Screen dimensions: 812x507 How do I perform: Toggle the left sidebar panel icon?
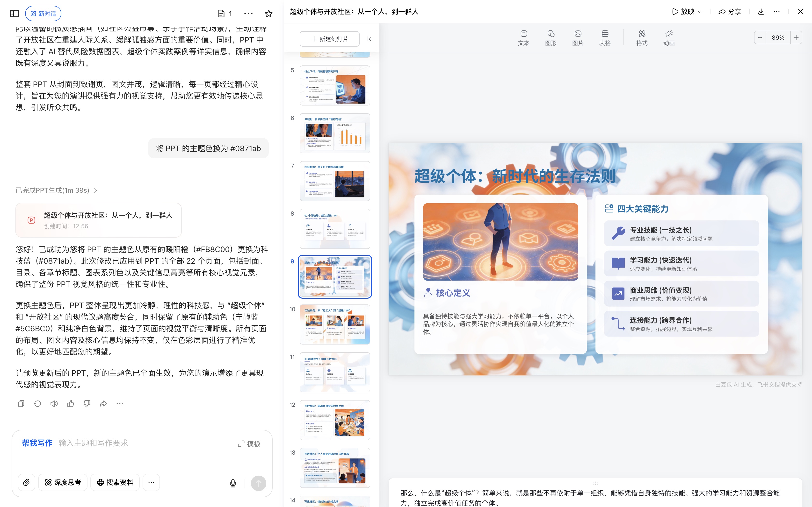point(14,14)
